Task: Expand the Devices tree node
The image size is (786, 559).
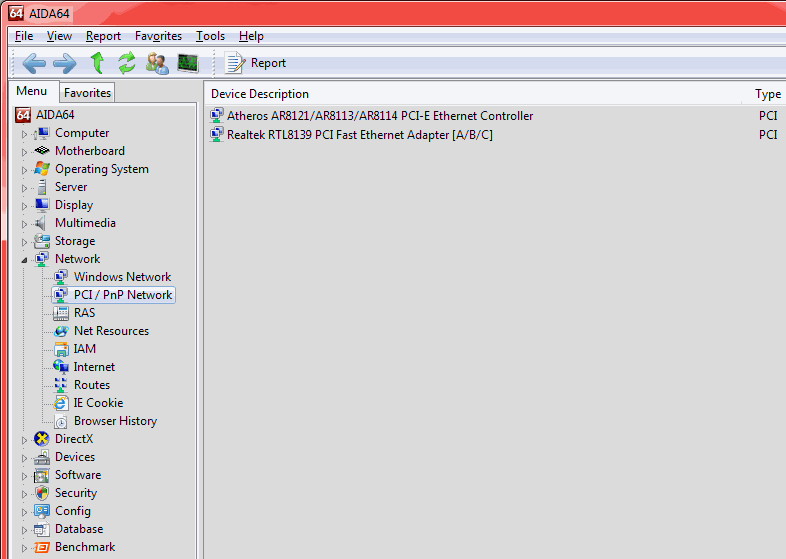Action: 24,458
